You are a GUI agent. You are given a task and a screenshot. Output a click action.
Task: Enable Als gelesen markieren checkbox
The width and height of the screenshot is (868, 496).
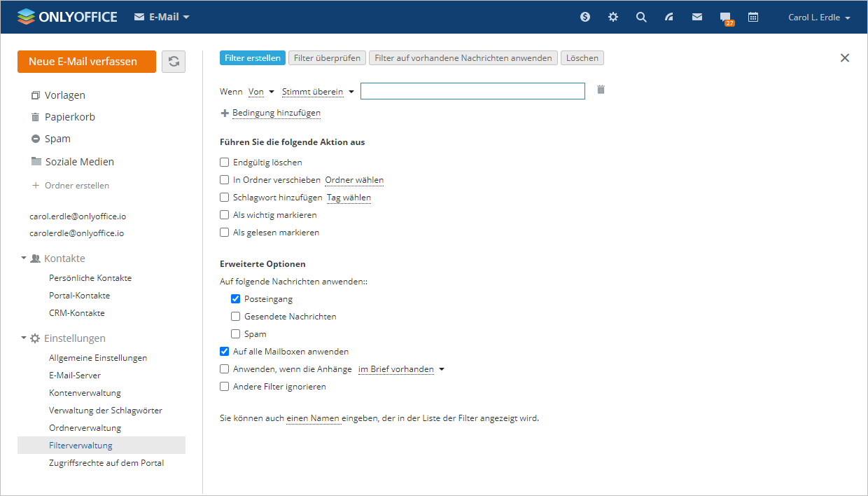(x=225, y=233)
